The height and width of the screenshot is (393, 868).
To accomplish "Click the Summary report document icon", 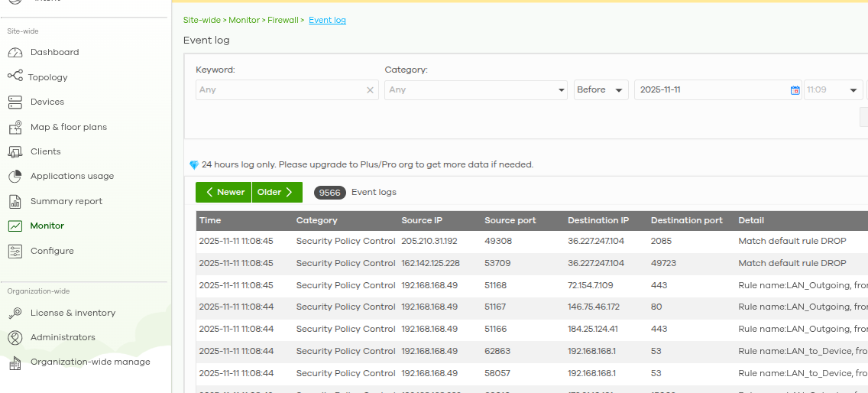I will click(x=15, y=201).
